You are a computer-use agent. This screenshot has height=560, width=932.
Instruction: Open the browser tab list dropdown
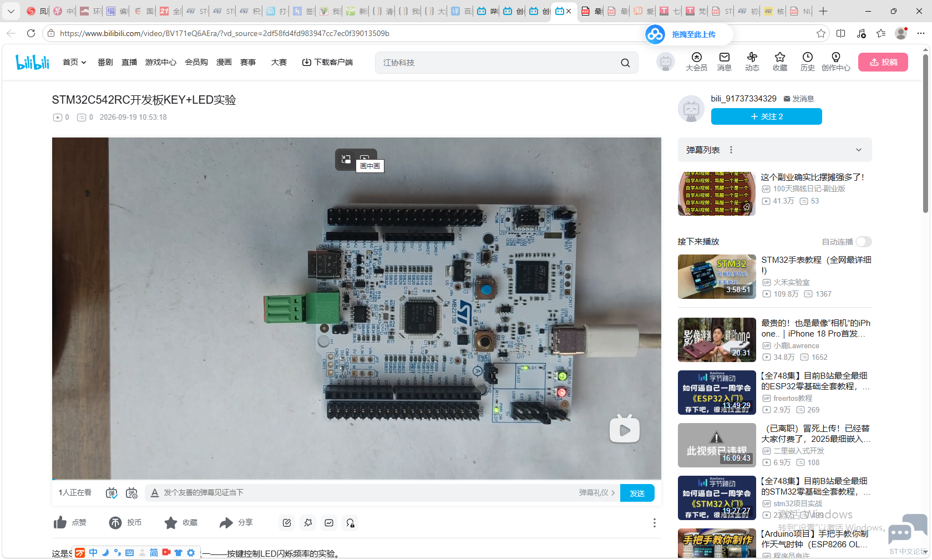click(11, 11)
